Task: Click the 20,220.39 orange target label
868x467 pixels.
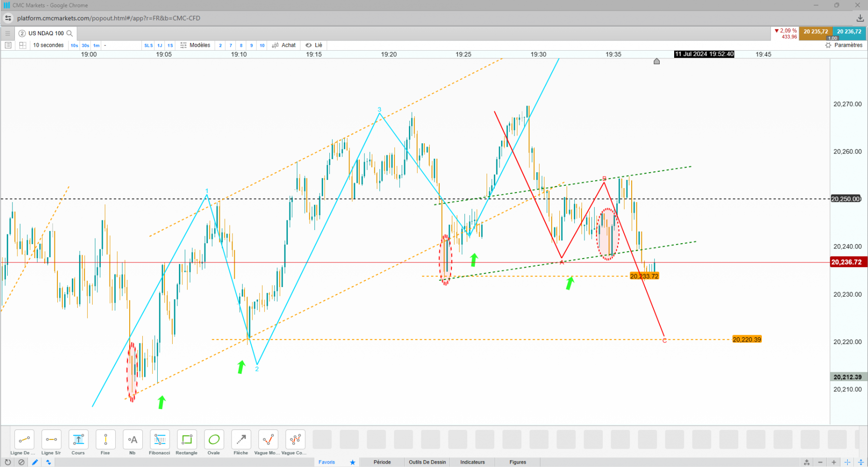Action: [x=747, y=340]
